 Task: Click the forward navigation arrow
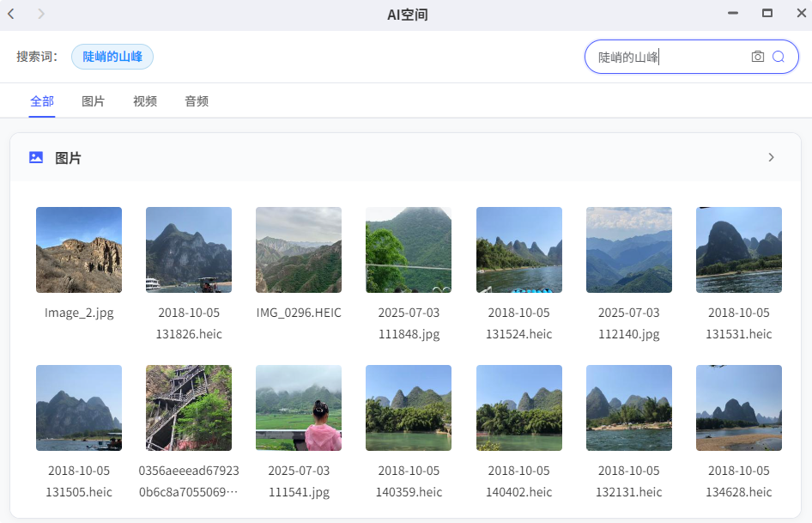click(x=41, y=14)
